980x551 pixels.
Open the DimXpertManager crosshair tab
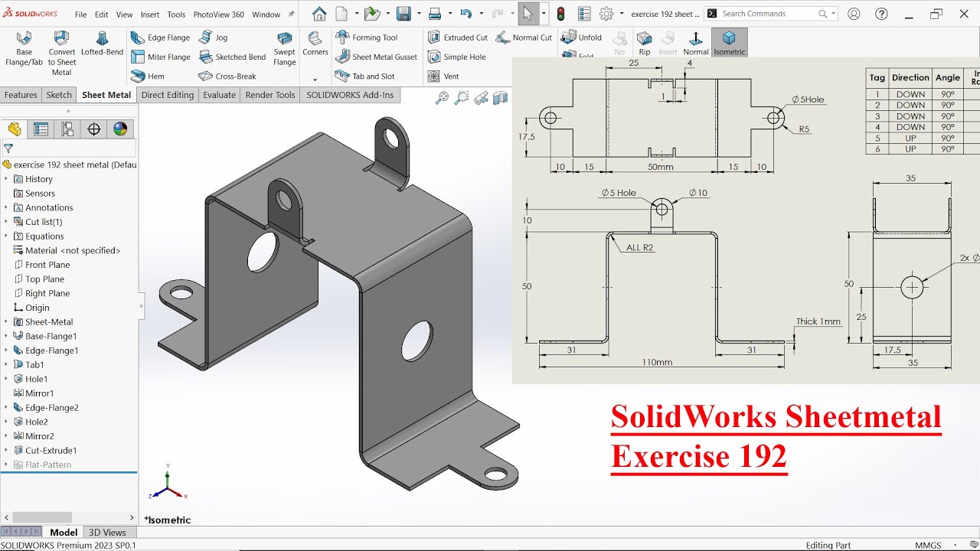pos(94,129)
